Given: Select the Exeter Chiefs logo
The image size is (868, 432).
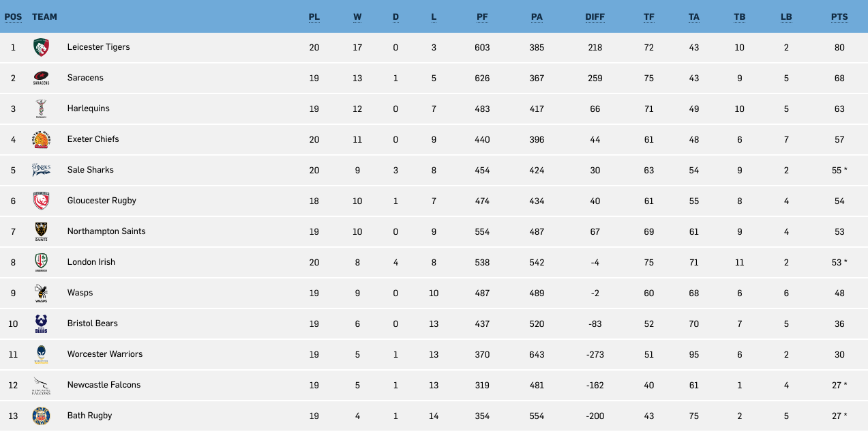Looking at the screenshot, I should 41,140.
